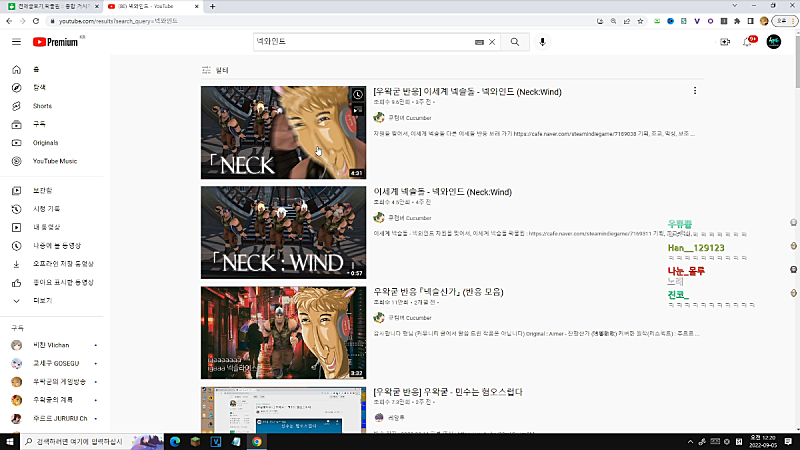800x450 pixels.
Task: Click the search magnifier button
Action: (515, 42)
